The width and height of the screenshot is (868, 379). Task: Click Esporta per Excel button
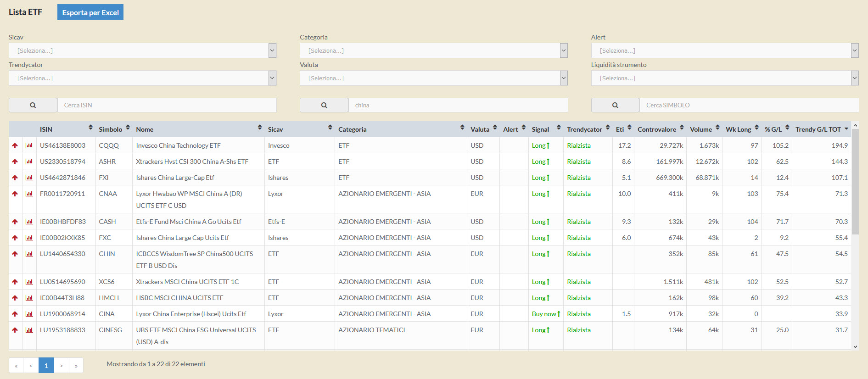90,12
